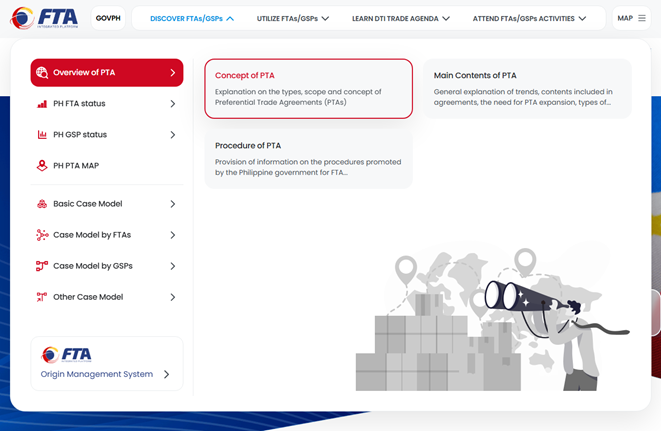Screen dimensions: 661x431
Task: Open the Concept of PTA card
Action: coord(308,88)
